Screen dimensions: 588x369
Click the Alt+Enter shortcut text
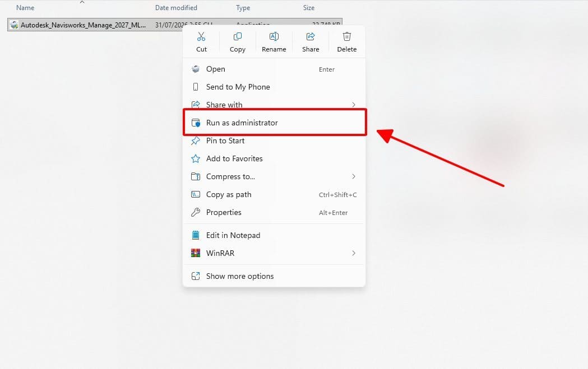333,213
